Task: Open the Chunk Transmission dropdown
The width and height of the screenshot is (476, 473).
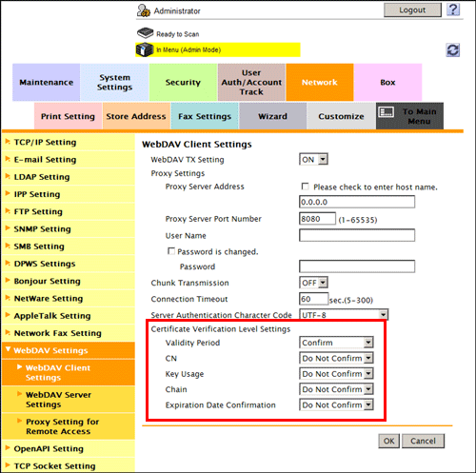Action: [x=313, y=283]
